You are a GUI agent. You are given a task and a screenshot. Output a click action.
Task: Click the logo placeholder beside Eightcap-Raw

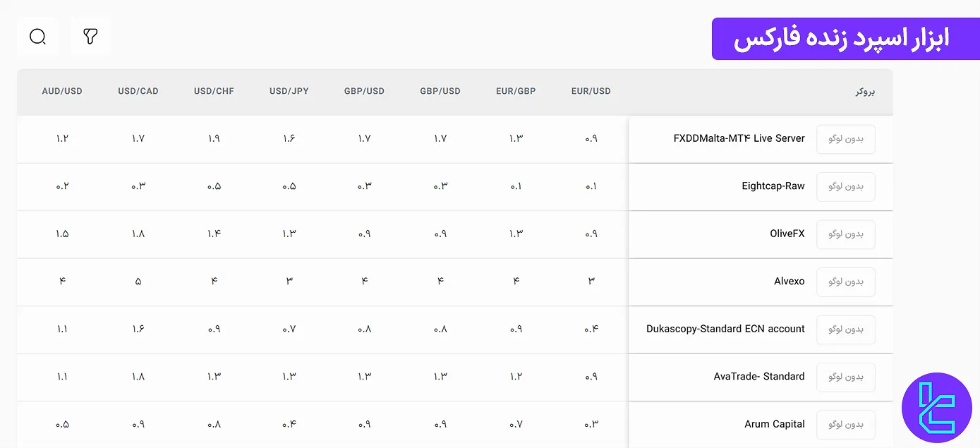845,187
